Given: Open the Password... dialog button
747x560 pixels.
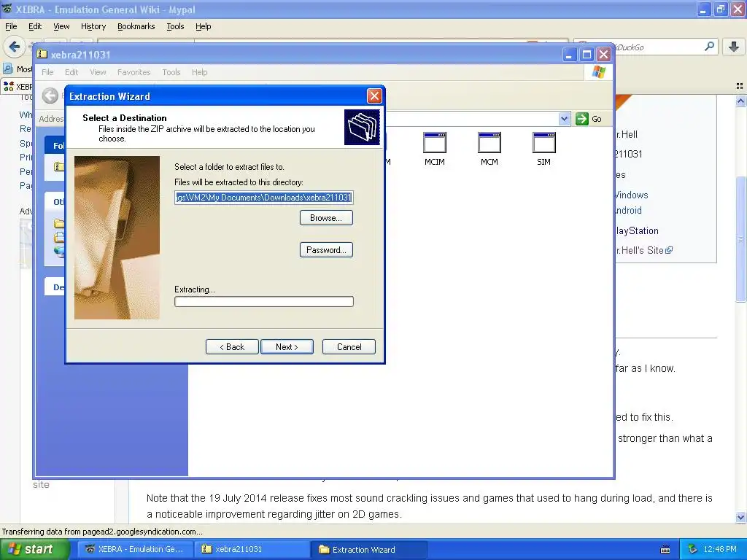Looking at the screenshot, I should 326,249.
